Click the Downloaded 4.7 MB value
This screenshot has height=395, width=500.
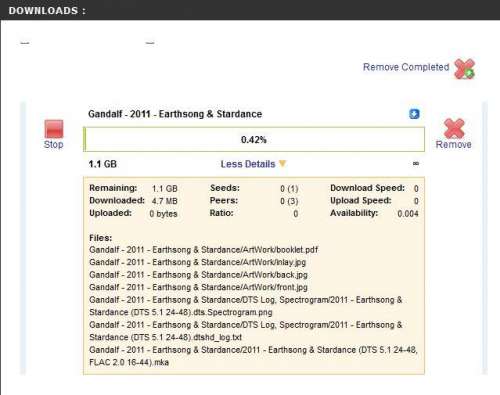click(x=165, y=201)
